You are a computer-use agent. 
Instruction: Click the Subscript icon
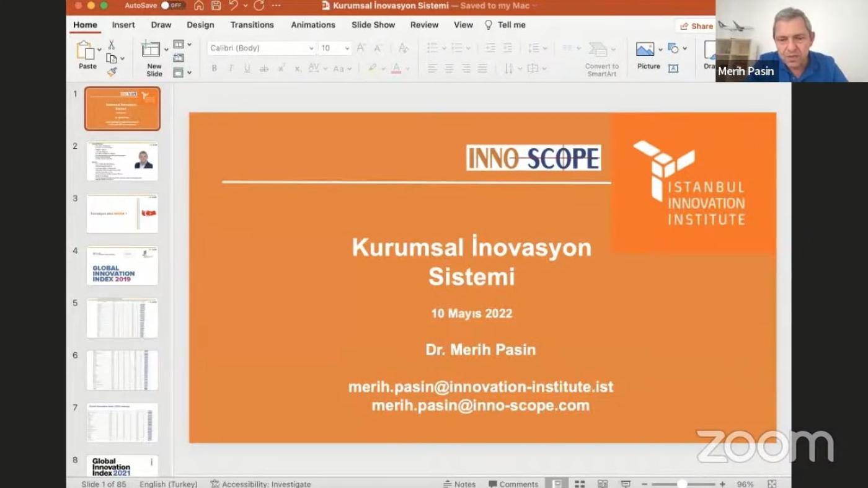pos(298,68)
